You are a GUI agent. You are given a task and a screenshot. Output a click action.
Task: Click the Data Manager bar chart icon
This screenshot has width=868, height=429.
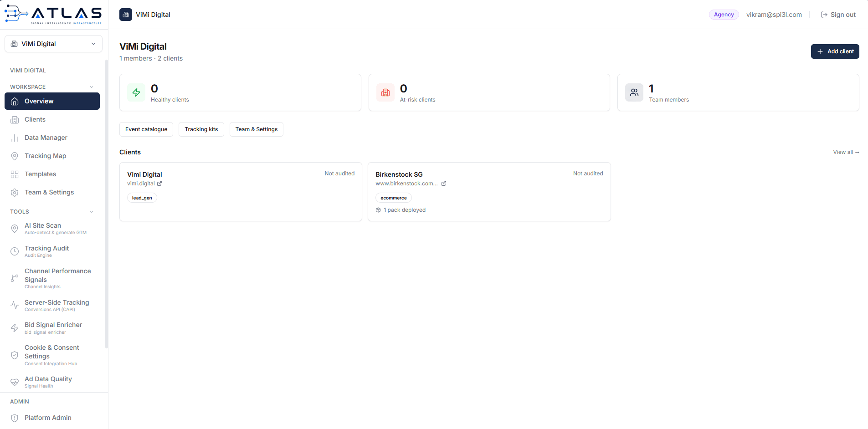tap(15, 138)
